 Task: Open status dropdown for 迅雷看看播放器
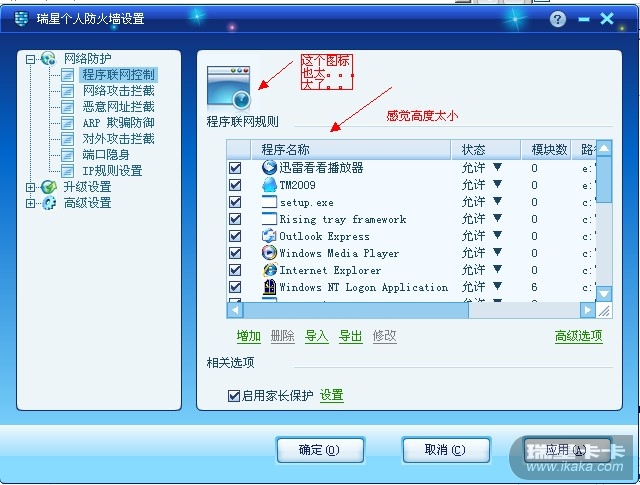(497, 167)
